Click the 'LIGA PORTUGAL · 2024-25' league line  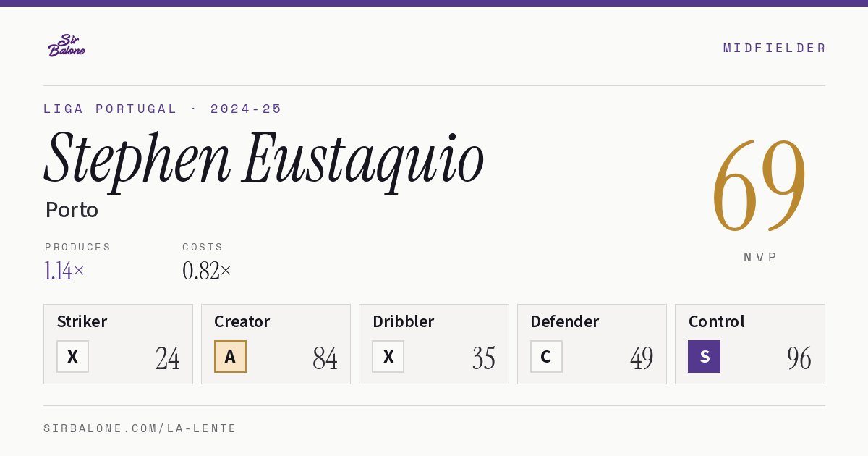pos(163,109)
